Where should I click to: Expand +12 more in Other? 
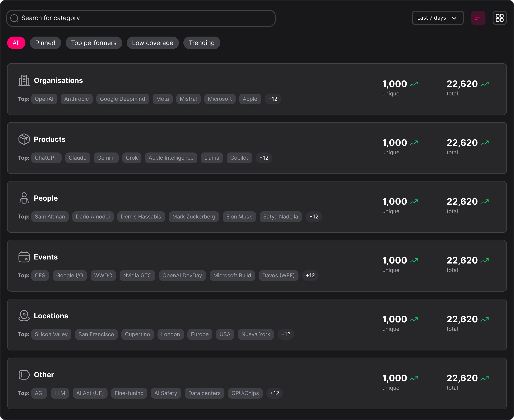point(275,393)
